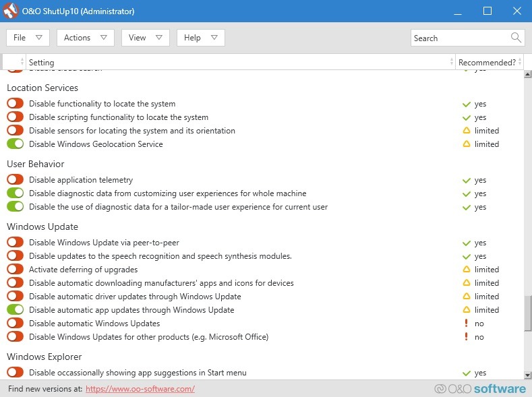532x397 pixels.
Task: Toggle tailor-made user experience for current user switch
Action: [x=16, y=206]
